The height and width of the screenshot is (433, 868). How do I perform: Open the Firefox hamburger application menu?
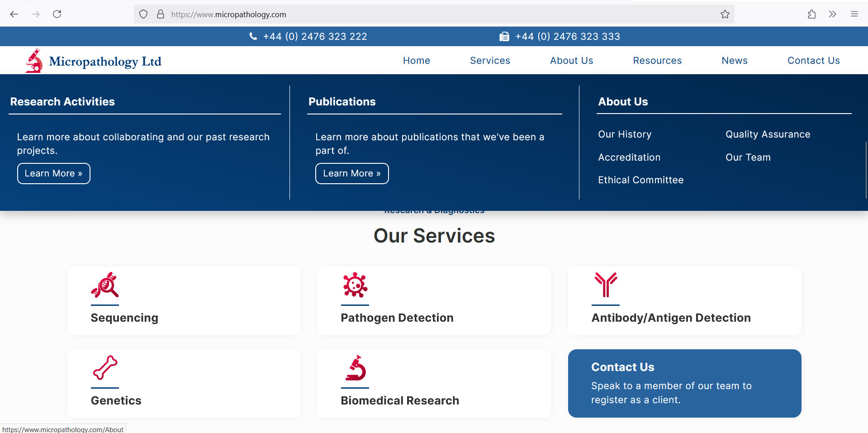[854, 14]
